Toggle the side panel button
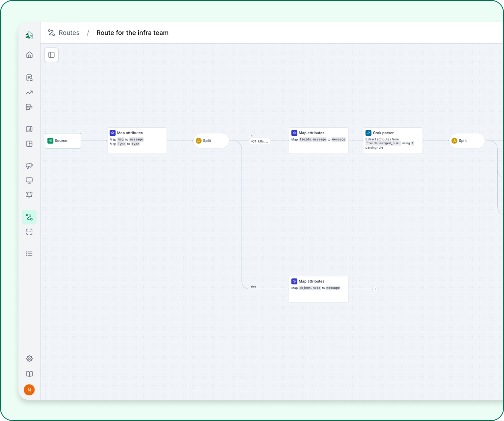 (51, 55)
